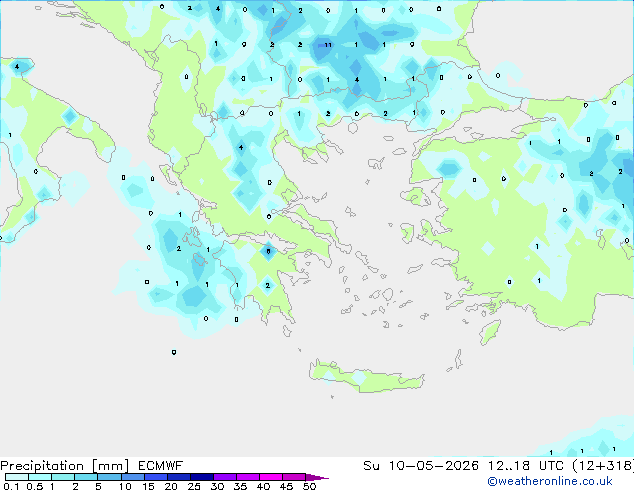Click the "11" precipitation value on the map
Image resolution: width=634 pixels, height=490 pixels.
[328, 45]
